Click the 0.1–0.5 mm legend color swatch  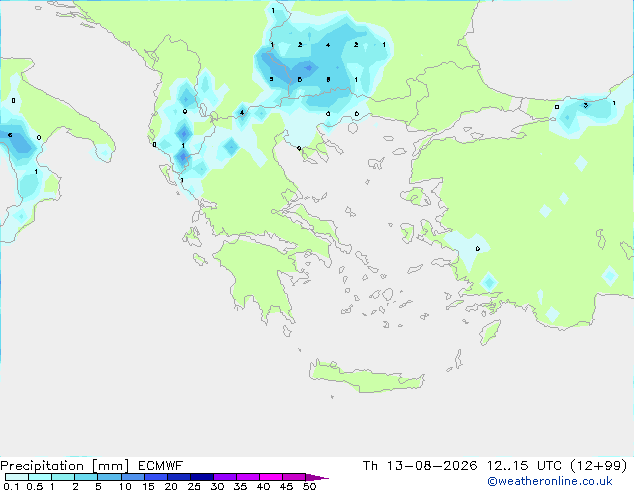click(17, 477)
